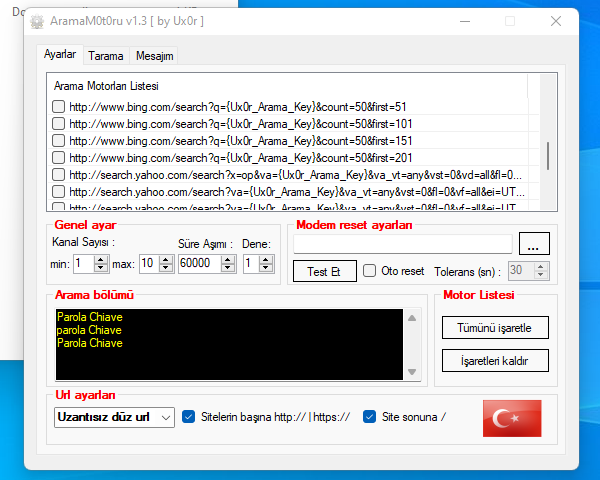Image resolution: width=600 pixels, height=480 pixels.
Task: Click the Turkish flag icon
Action: [511, 417]
